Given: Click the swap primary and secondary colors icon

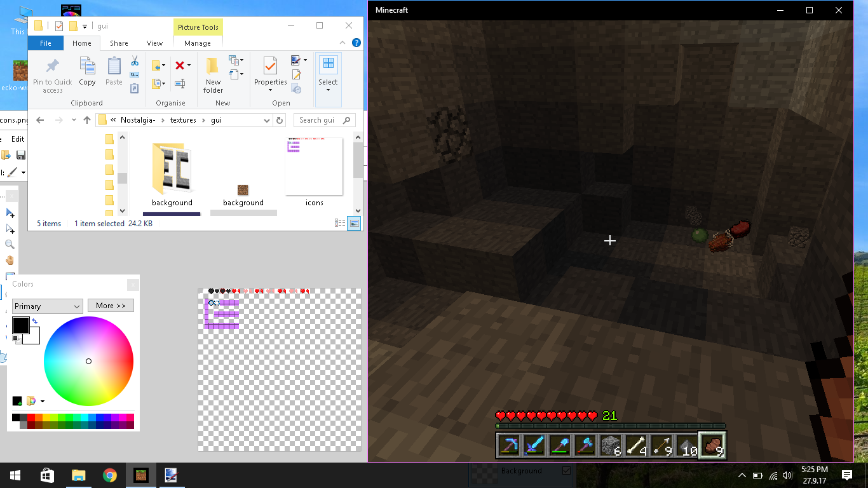Looking at the screenshot, I should tap(34, 322).
